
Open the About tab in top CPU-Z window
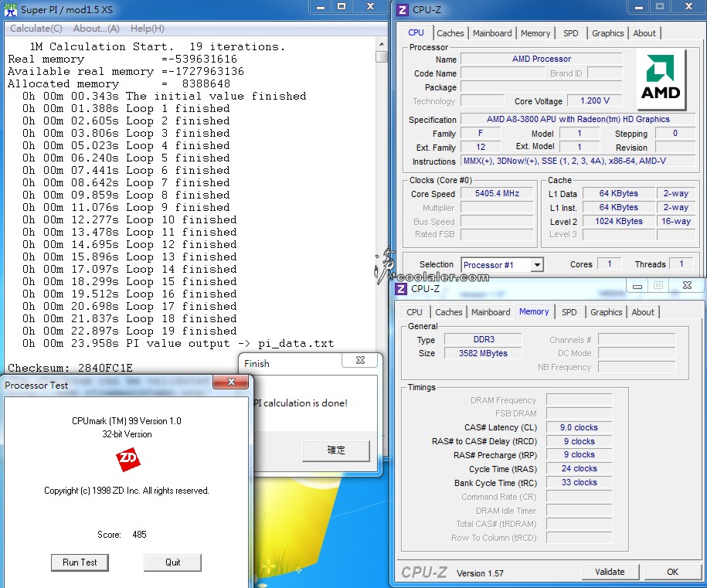coord(644,33)
